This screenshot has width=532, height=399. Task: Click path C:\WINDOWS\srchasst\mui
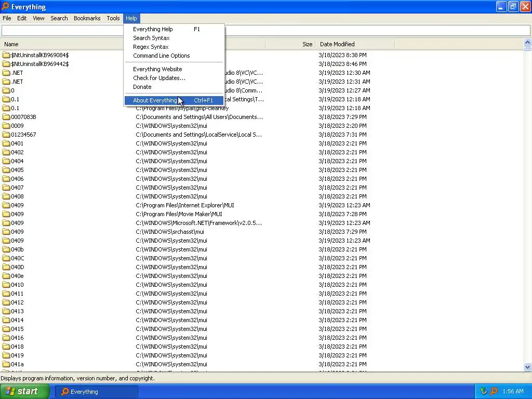click(170, 232)
